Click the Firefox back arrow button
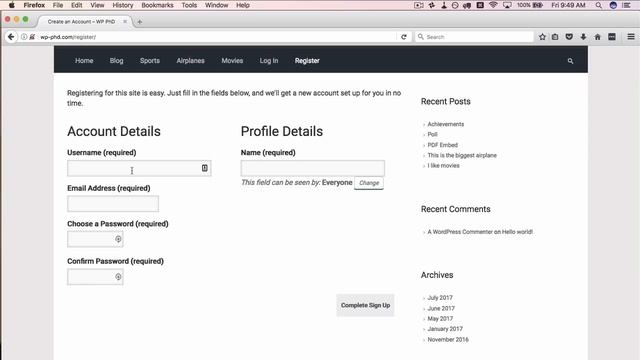Screen dimensions: 640x360 pyautogui.click(x=11, y=37)
